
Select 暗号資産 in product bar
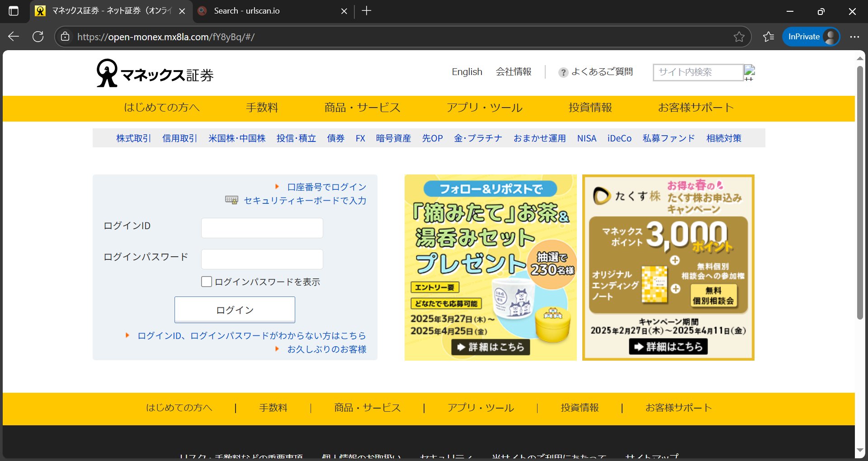pos(393,138)
